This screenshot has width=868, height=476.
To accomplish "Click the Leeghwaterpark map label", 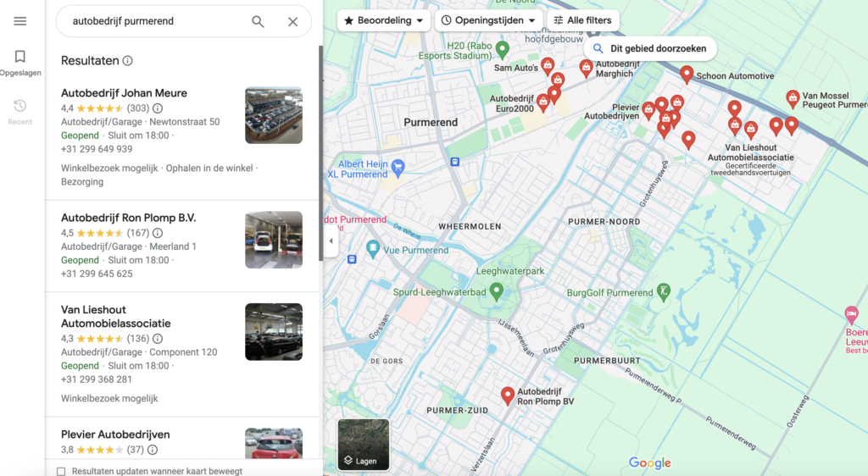I will (x=510, y=271).
